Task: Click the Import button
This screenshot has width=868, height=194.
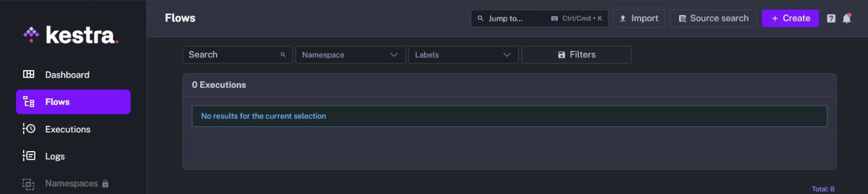Action: [639, 18]
